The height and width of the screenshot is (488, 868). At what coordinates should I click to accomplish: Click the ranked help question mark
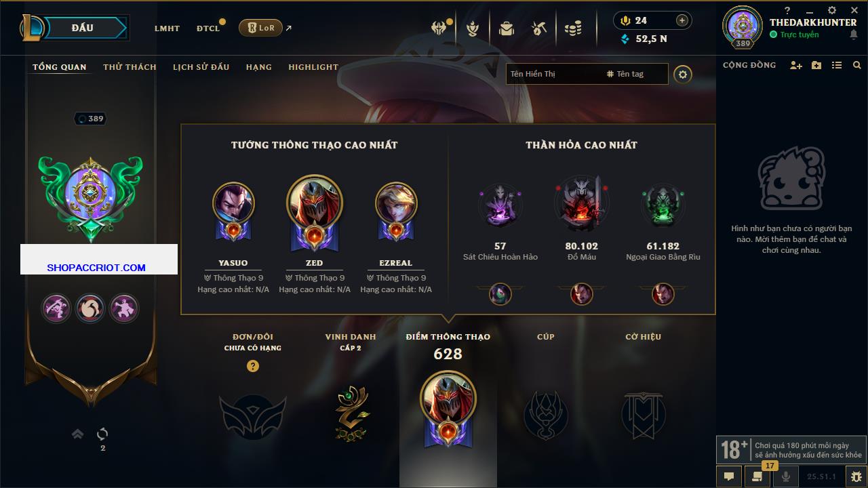tap(253, 366)
